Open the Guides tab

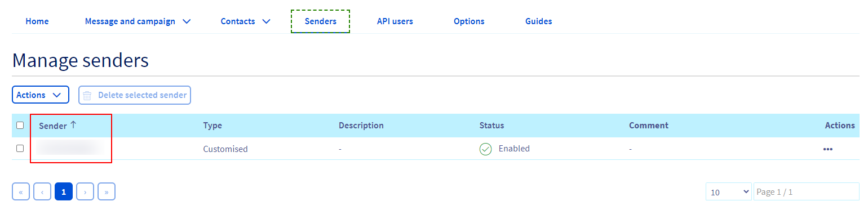pyautogui.click(x=539, y=21)
